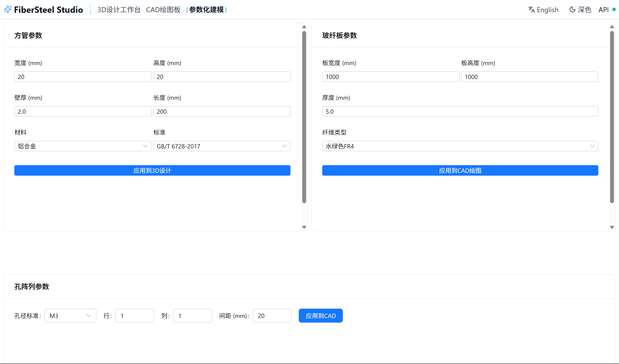The image size is (619, 364).
Task: Open the 孔径标准 M3 dropdown
Action: [x=70, y=316]
